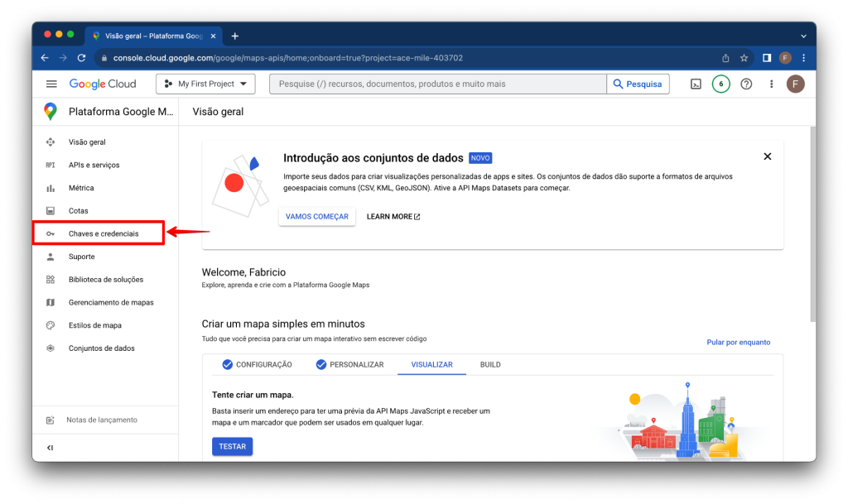
Task: Open the LEARN MORE external link
Action: coord(393,217)
